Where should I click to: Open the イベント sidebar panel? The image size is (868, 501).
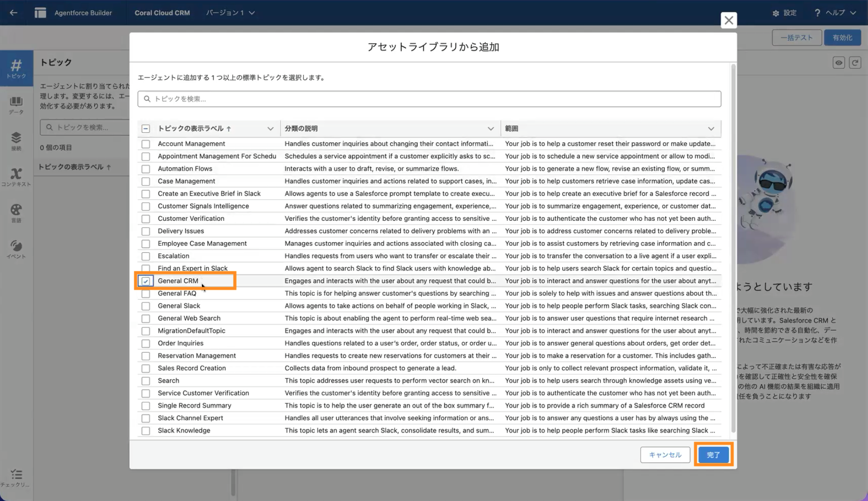click(16, 249)
